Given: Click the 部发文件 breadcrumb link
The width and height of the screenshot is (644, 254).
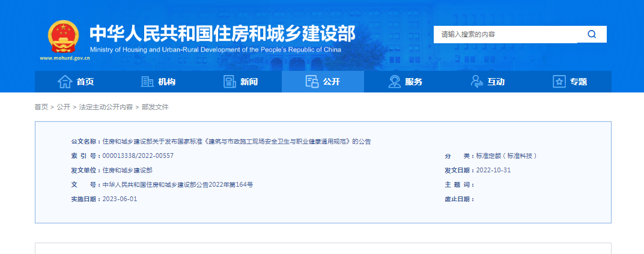Looking at the screenshot, I should [155, 107].
